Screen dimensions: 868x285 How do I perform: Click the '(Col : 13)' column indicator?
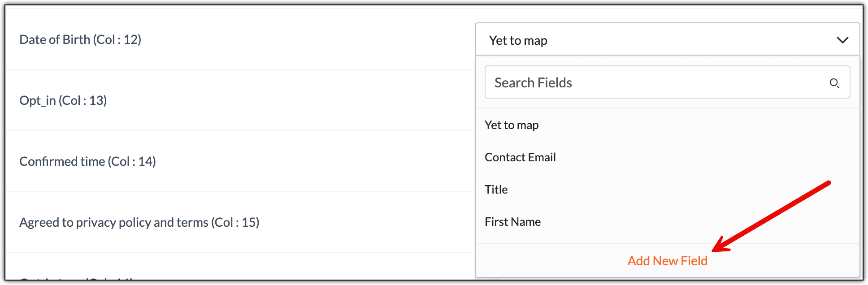pyautogui.click(x=82, y=100)
